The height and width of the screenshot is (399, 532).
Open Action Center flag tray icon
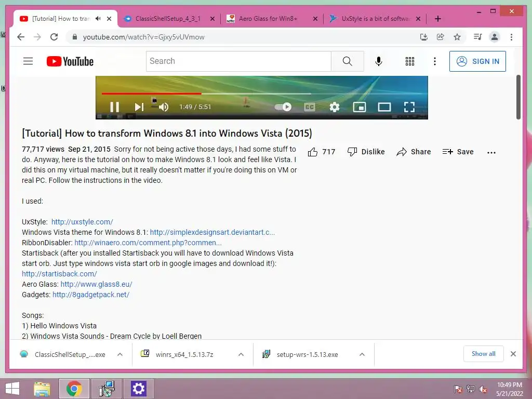pos(458,389)
